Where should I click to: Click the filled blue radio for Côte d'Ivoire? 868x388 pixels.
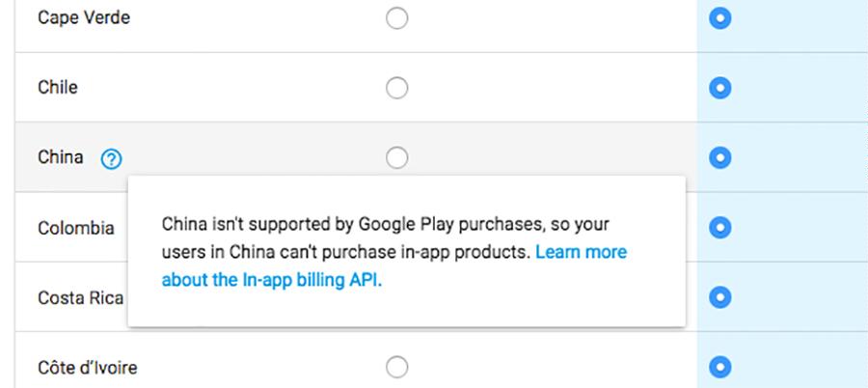coord(720,368)
